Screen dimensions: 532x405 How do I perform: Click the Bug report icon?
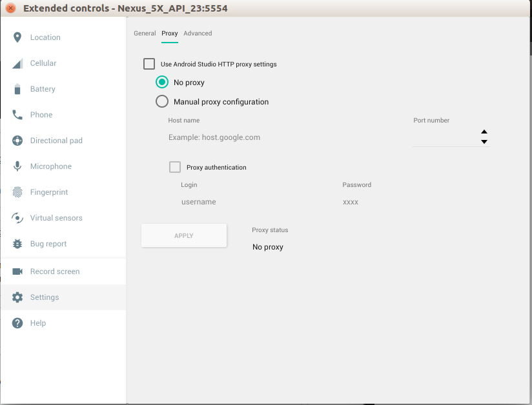pos(17,244)
